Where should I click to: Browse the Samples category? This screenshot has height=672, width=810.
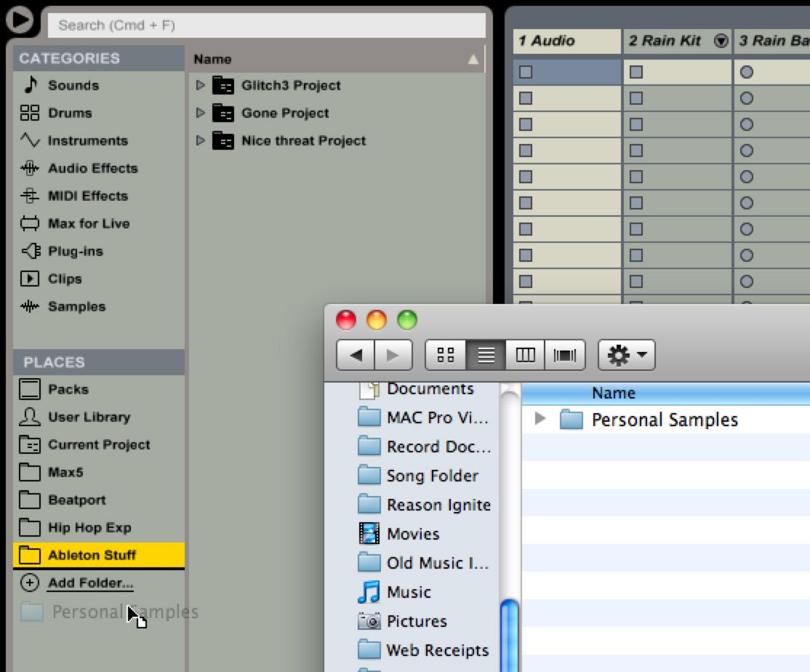click(x=99, y=306)
